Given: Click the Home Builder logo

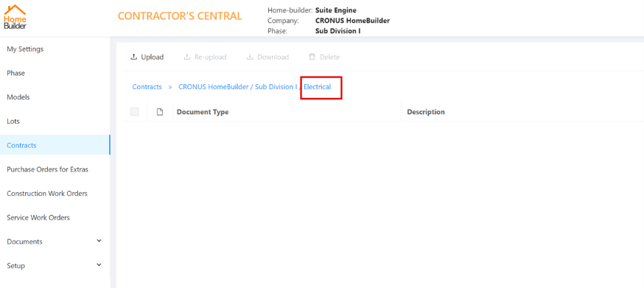Looking at the screenshot, I should (15, 17).
